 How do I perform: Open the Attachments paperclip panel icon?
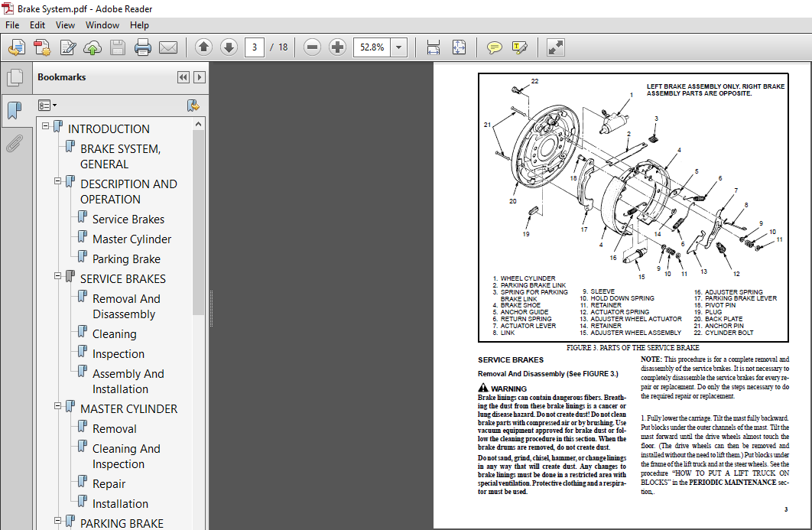pyautogui.click(x=15, y=144)
